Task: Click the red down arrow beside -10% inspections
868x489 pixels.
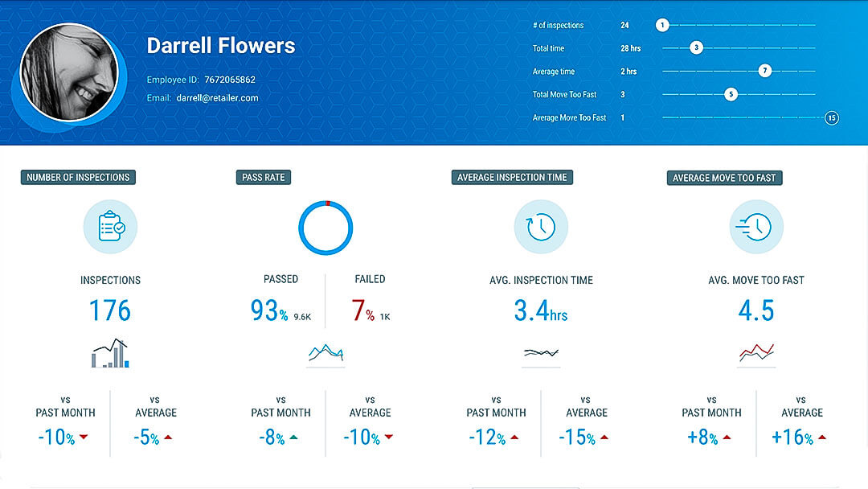Action: click(x=84, y=438)
